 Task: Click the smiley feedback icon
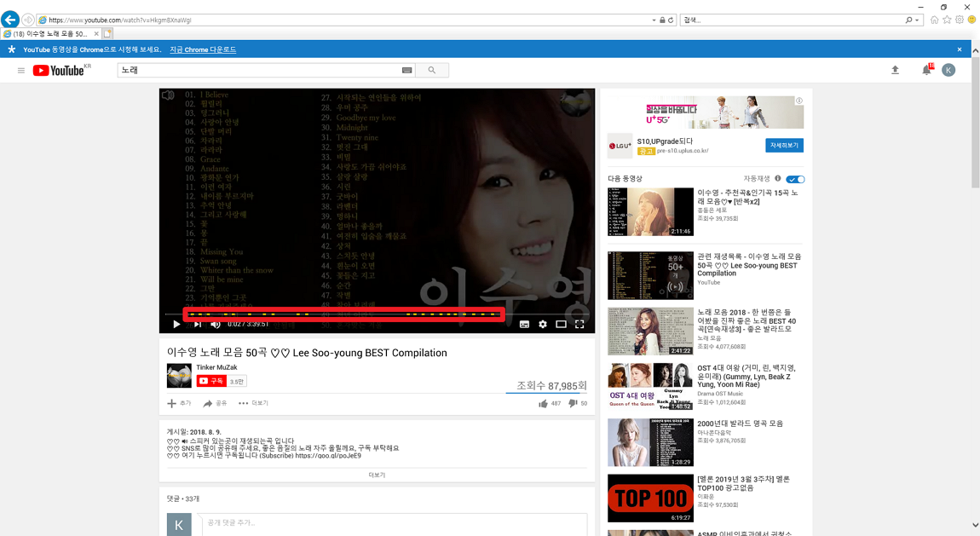point(971,20)
